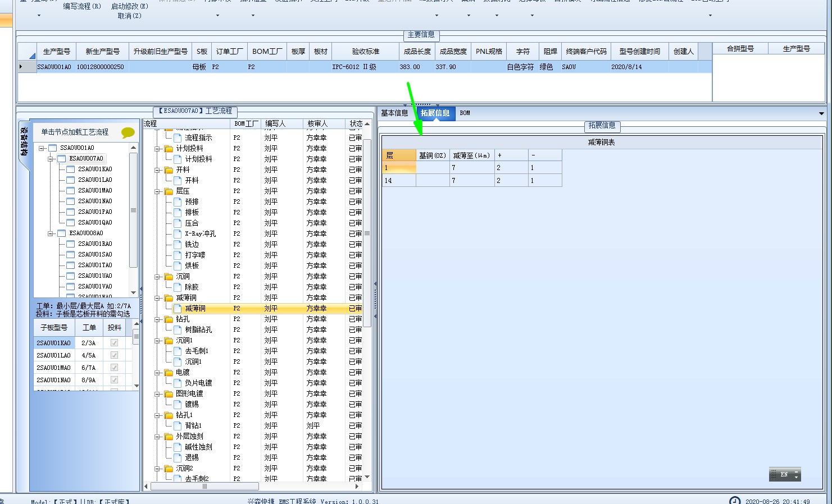Click the 减薄至(μm) column header
832x504 pixels.
[x=472, y=155]
